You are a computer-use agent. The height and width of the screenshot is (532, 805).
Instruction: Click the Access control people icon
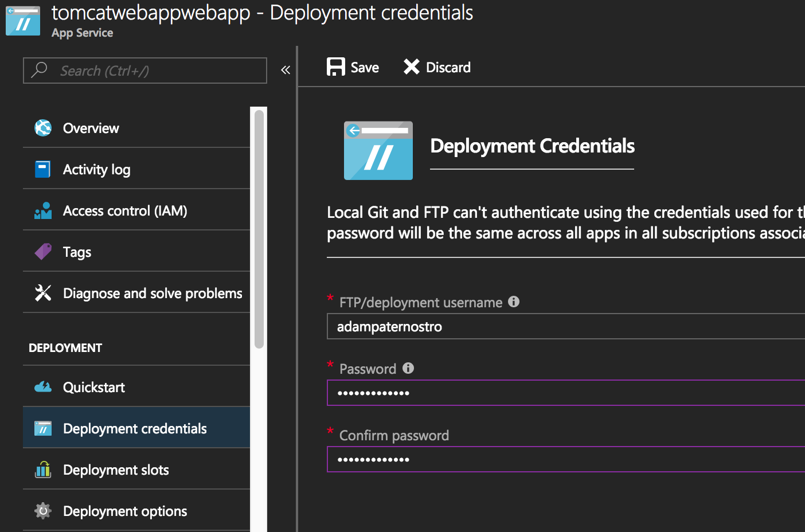[x=43, y=210]
